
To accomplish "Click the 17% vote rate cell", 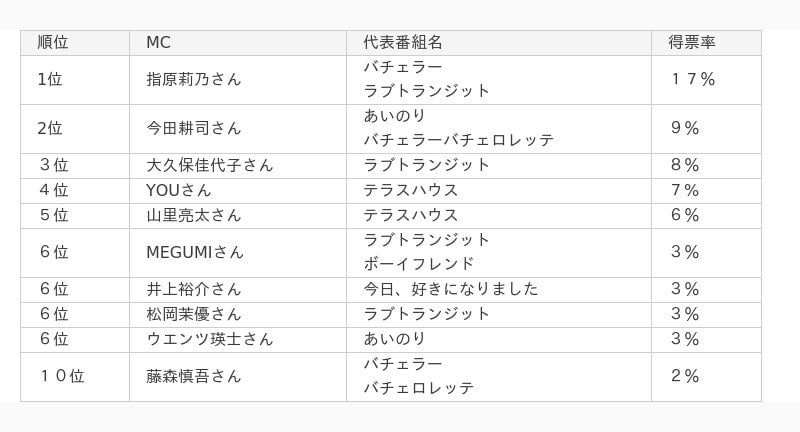I will tap(706, 80).
